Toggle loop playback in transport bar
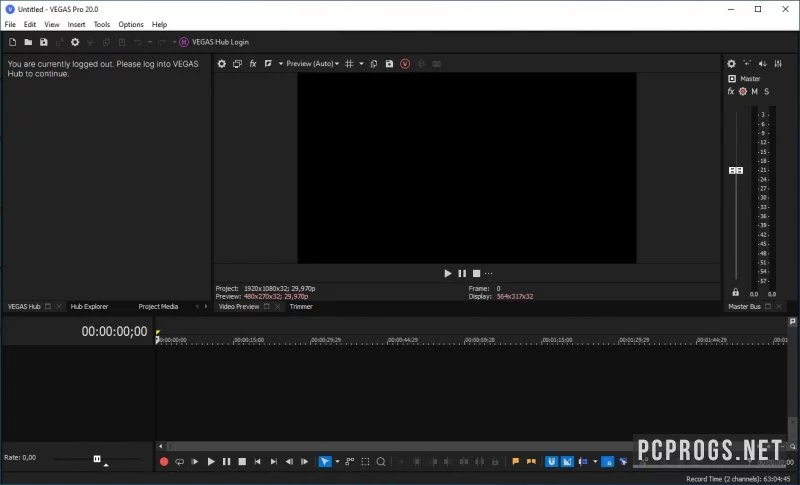Screen dimensions: 800x485 point(180,462)
